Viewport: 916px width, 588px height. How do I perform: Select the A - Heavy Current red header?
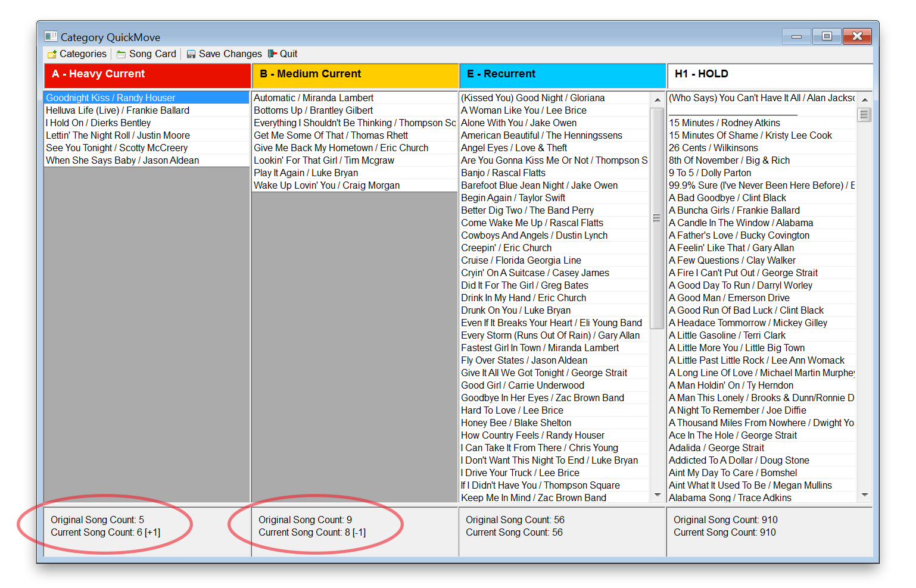pos(147,75)
